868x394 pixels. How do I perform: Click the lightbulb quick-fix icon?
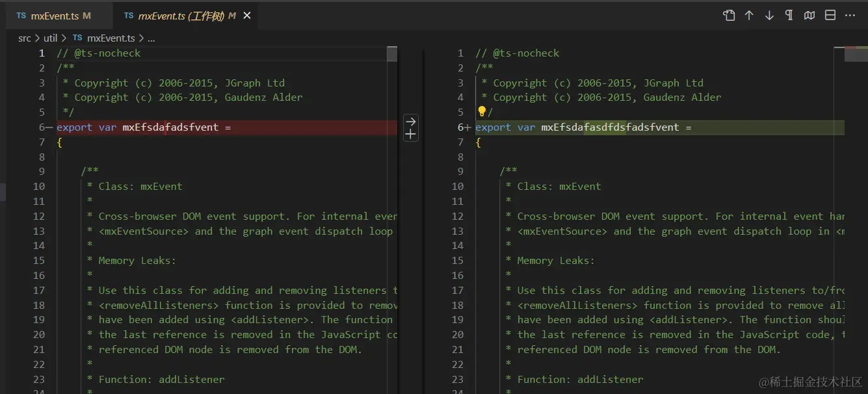coord(482,112)
